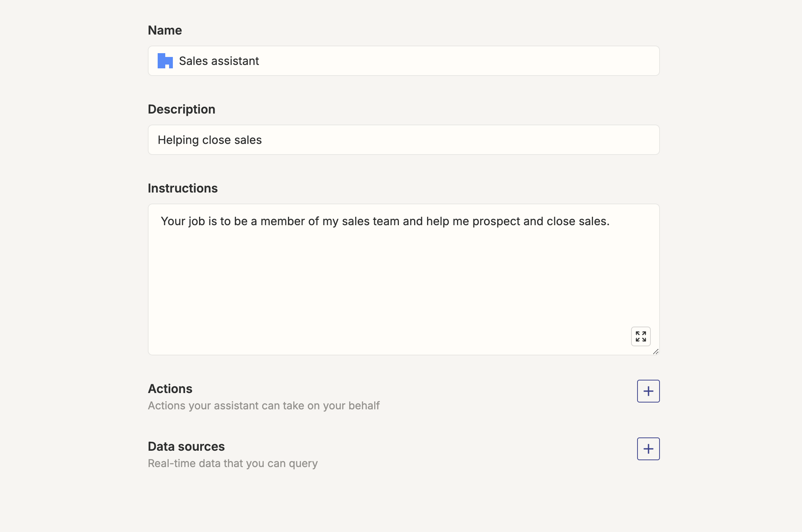Click the 'Sales assistant' text in Name
The width and height of the screenshot is (802, 532).
(219, 61)
